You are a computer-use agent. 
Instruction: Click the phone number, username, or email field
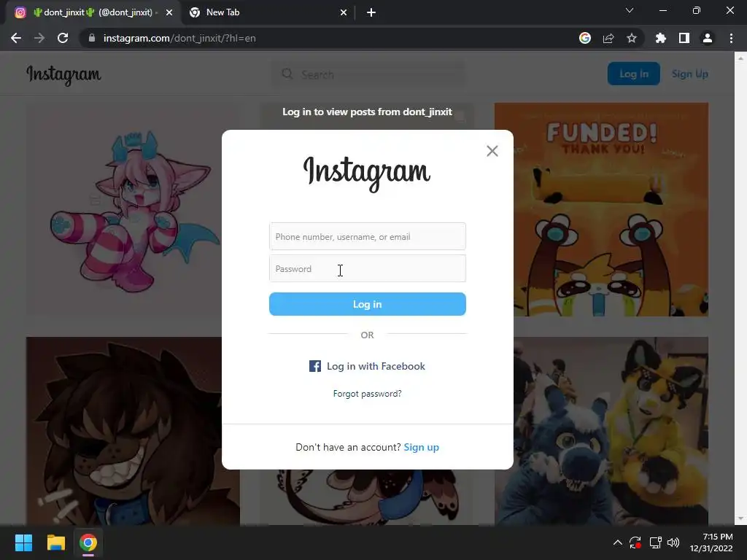(368, 236)
